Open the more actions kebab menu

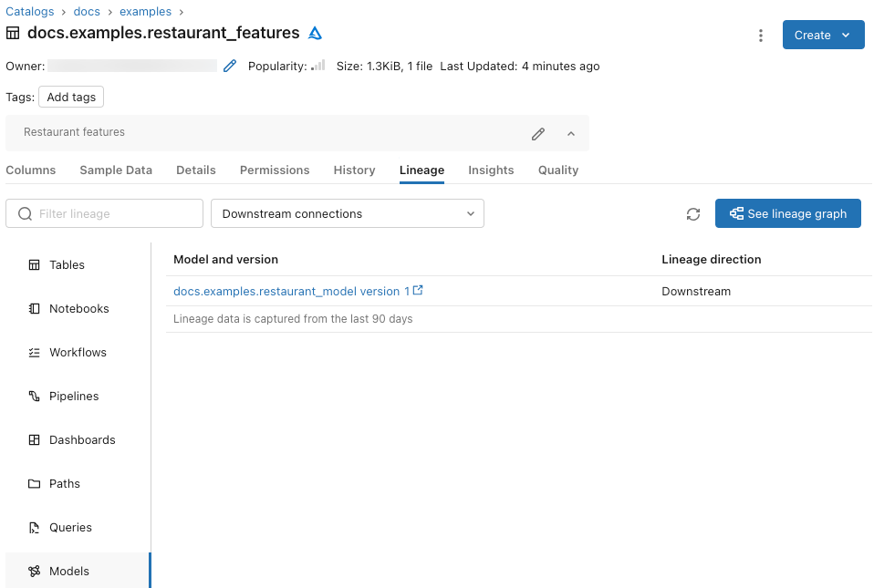(761, 34)
